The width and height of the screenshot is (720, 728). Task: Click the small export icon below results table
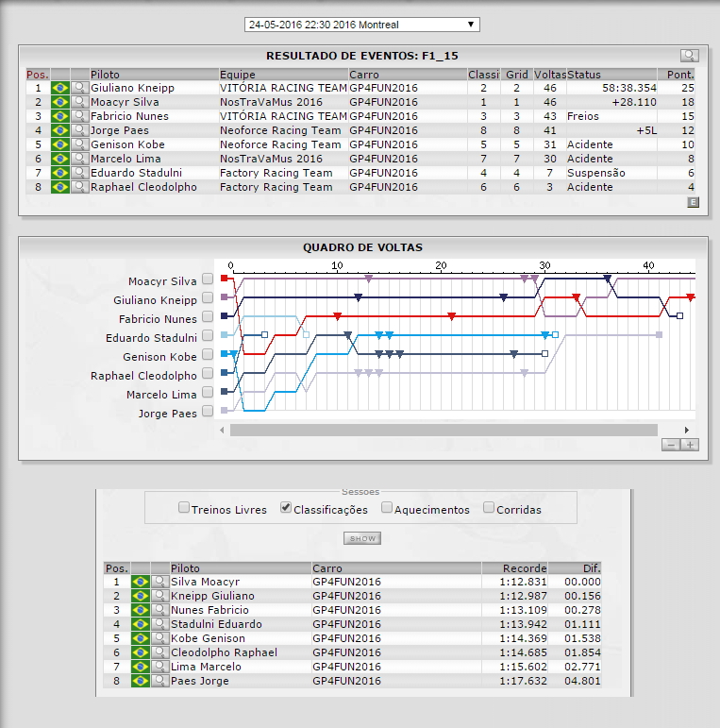pyautogui.click(x=693, y=202)
